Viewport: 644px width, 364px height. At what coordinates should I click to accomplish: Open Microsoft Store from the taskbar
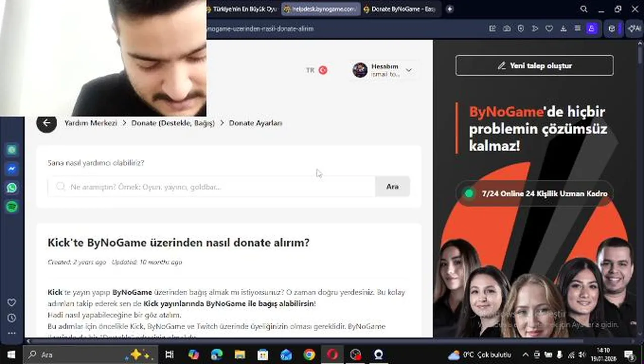(x=263, y=354)
